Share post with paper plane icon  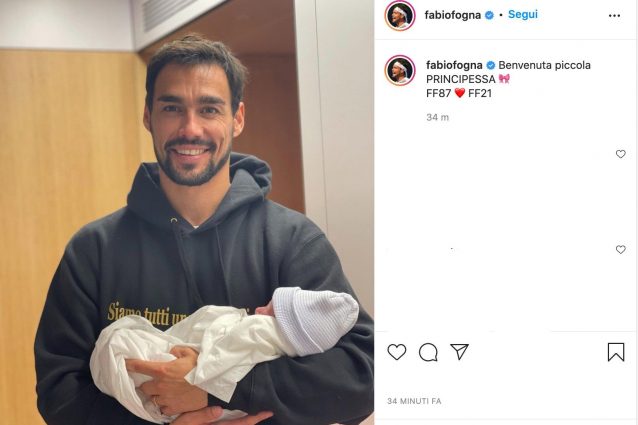[460, 351]
